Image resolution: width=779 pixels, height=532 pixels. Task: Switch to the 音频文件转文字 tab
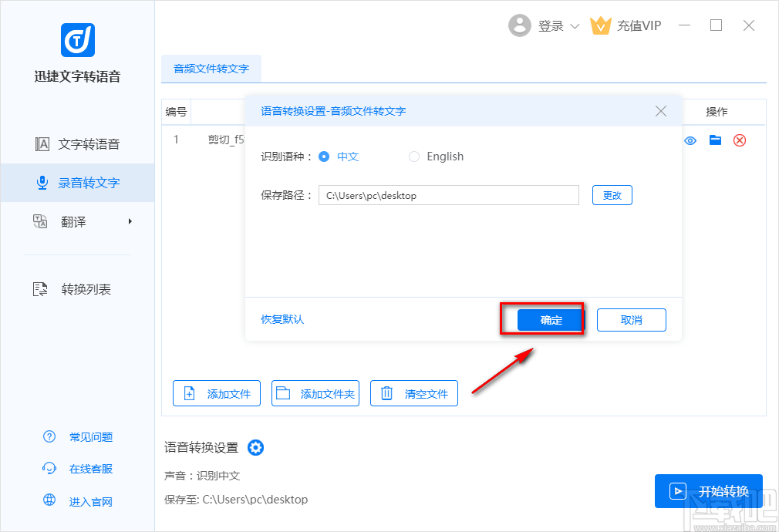(x=211, y=69)
